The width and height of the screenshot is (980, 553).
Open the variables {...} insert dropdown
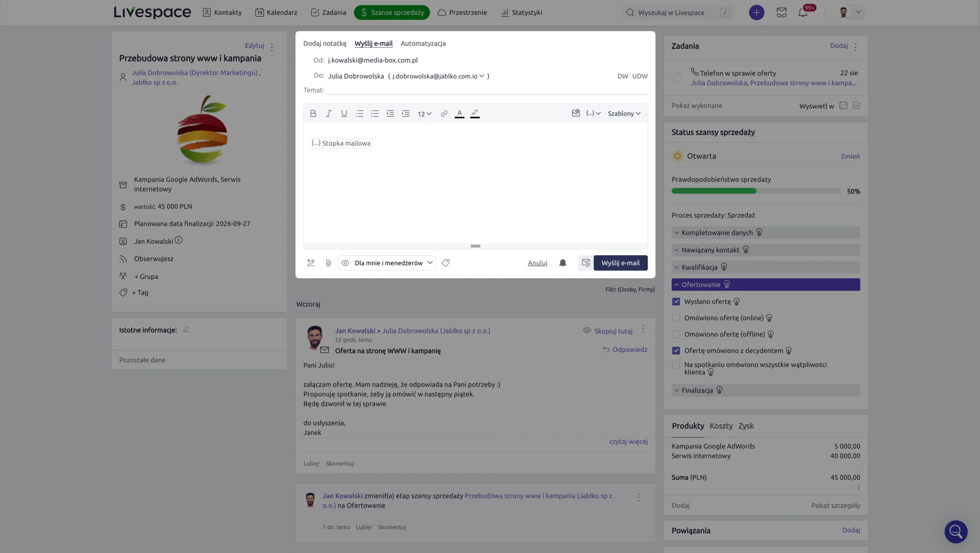593,113
